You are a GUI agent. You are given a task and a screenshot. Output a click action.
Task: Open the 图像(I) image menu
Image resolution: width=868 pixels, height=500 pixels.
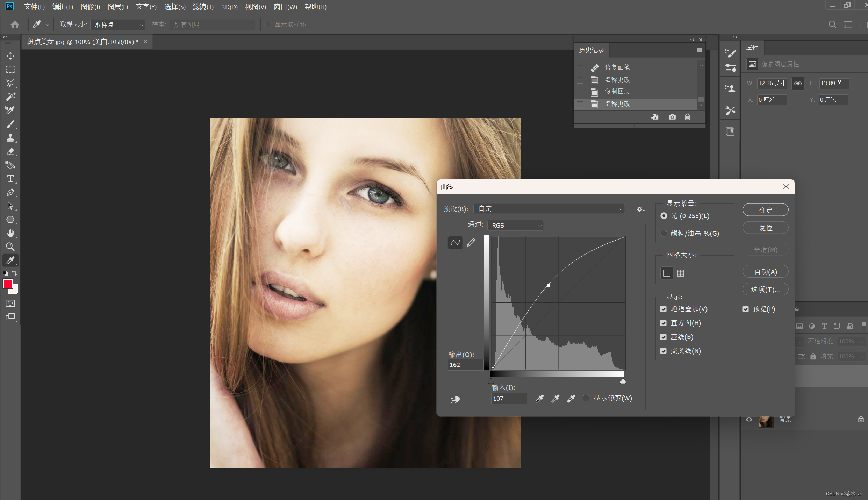pyautogui.click(x=90, y=7)
